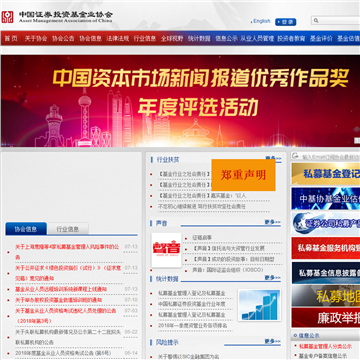Open 更多 link for 风险提示 section
Viewport: 360px width, 360px height.
click(273, 341)
